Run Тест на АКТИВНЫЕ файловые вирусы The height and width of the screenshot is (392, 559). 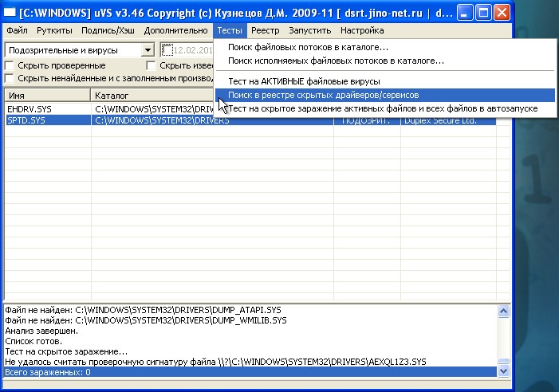[x=385, y=81]
